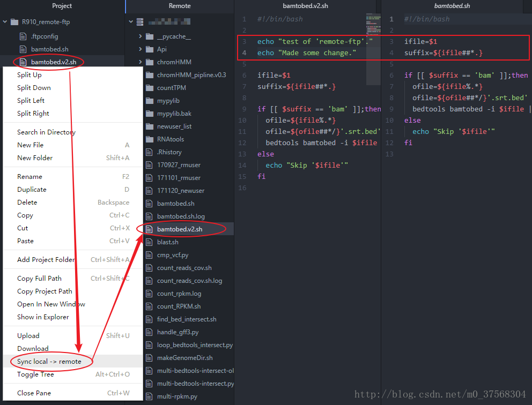
Task: Click the 171101_rmuser file icon
Action: pos(149,178)
